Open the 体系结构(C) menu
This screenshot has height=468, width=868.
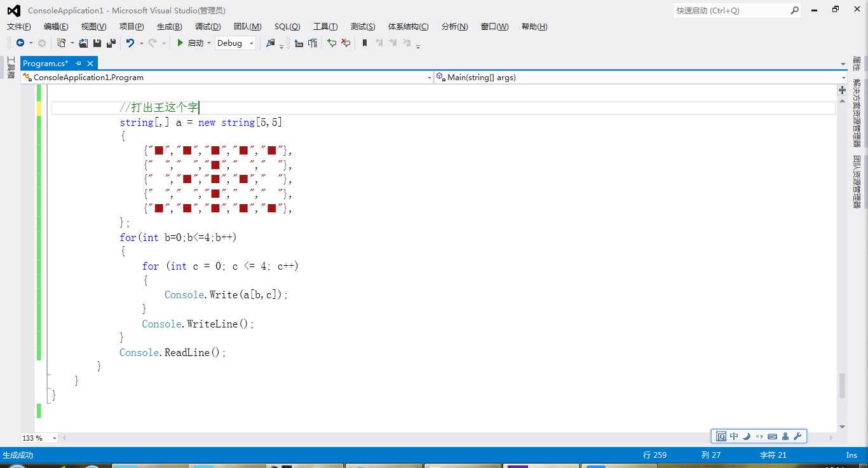click(x=409, y=26)
